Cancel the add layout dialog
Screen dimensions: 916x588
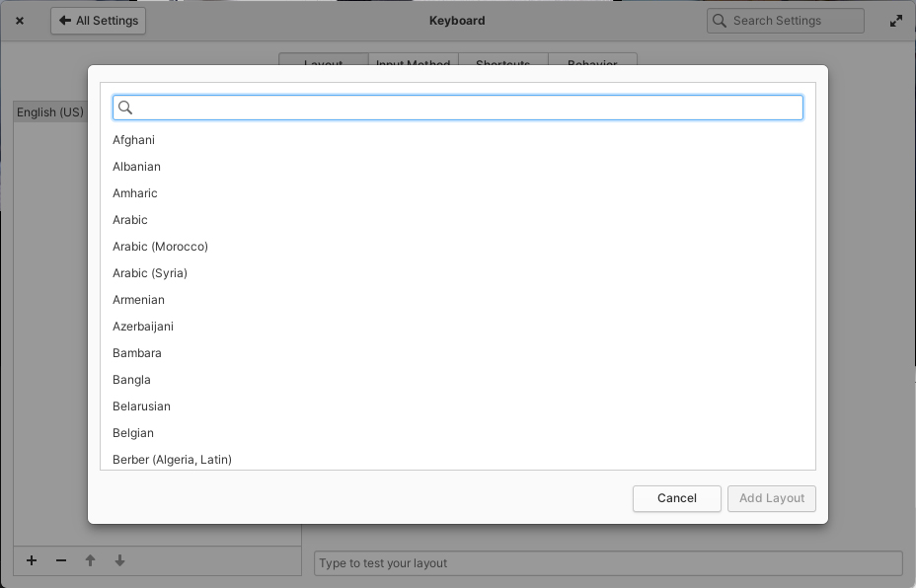pyautogui.click(x=676, y=498)
